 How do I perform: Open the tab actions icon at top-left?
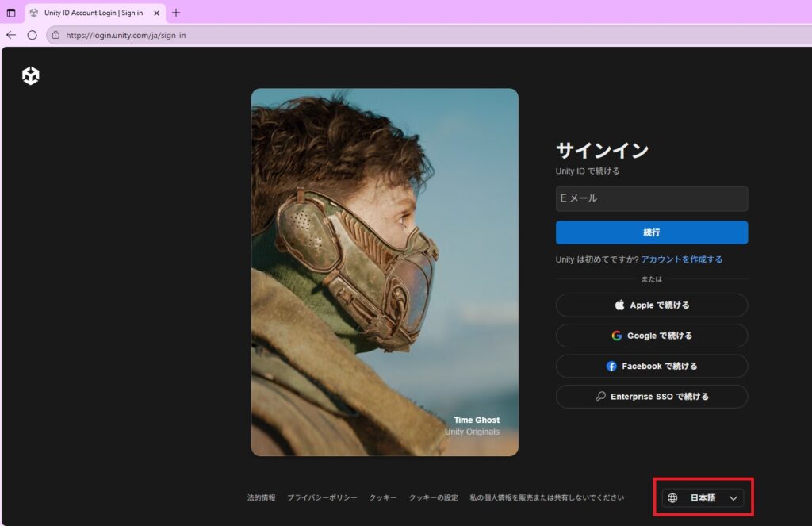[x=11, y=13]
